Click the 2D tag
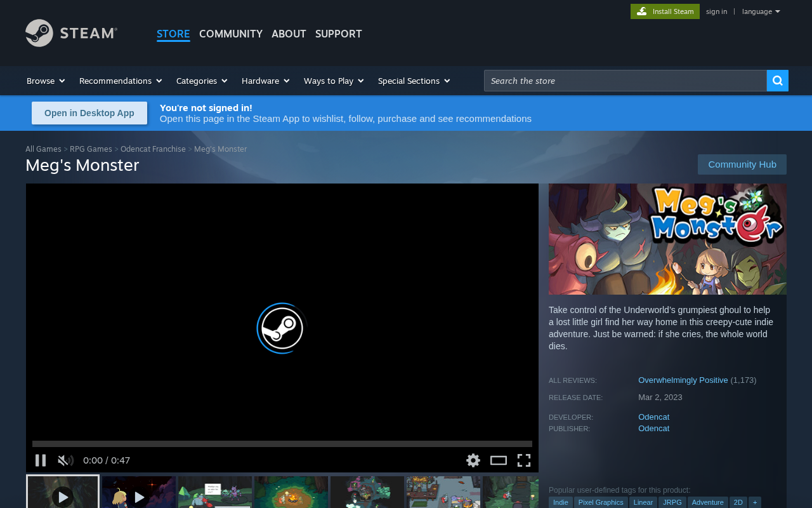This screenshot has width=812, height=508. click(x=738, y=502)
